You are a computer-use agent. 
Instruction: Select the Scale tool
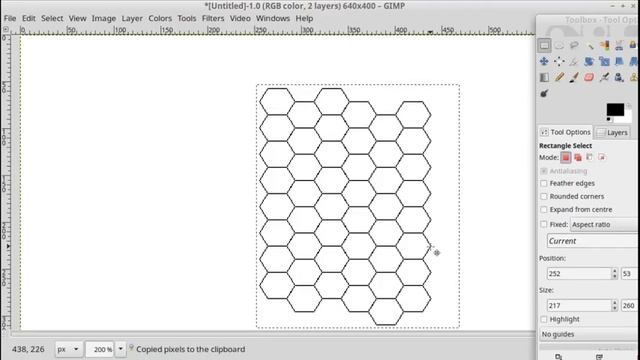tap(604, 61)
